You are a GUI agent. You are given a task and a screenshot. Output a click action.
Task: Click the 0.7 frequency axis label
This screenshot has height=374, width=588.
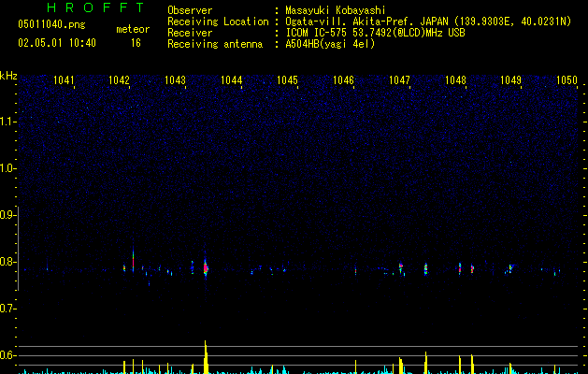8,309
